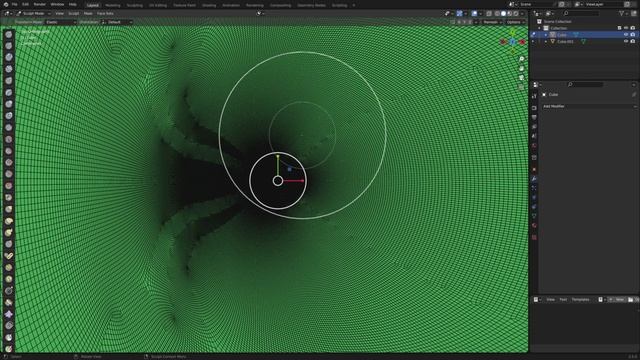Screen dimensions: 640x360
Task: Select the Draw Sharp brush
Action: [9, 46]
